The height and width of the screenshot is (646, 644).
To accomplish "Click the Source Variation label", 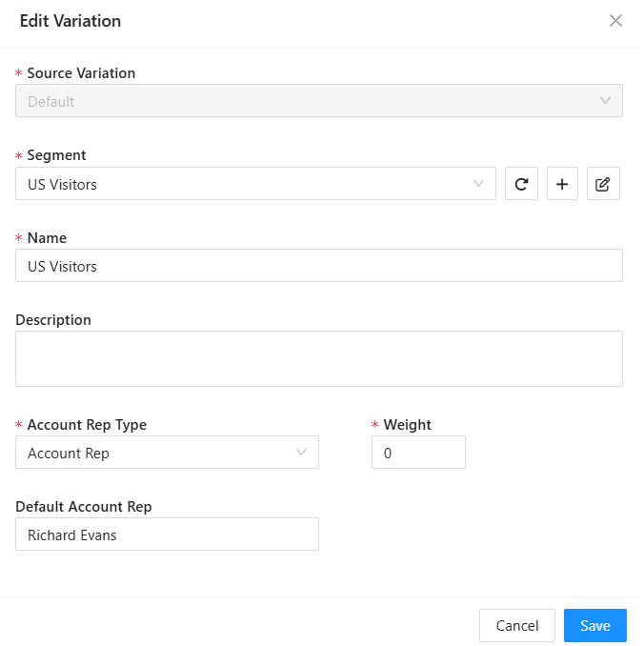I will click(81, 73).
